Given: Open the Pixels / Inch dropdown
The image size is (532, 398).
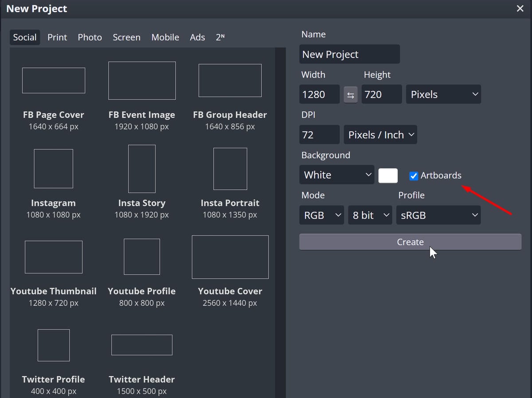Looking at the screenshot, I should tap(380, 135).
